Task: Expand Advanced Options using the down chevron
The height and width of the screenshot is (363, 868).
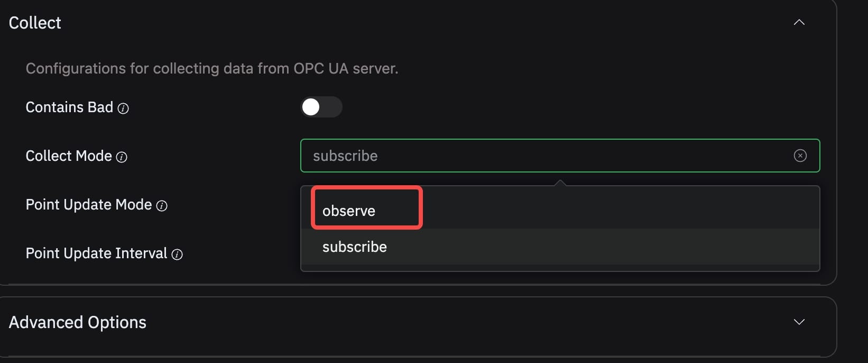Action: [x=799, y=322]
